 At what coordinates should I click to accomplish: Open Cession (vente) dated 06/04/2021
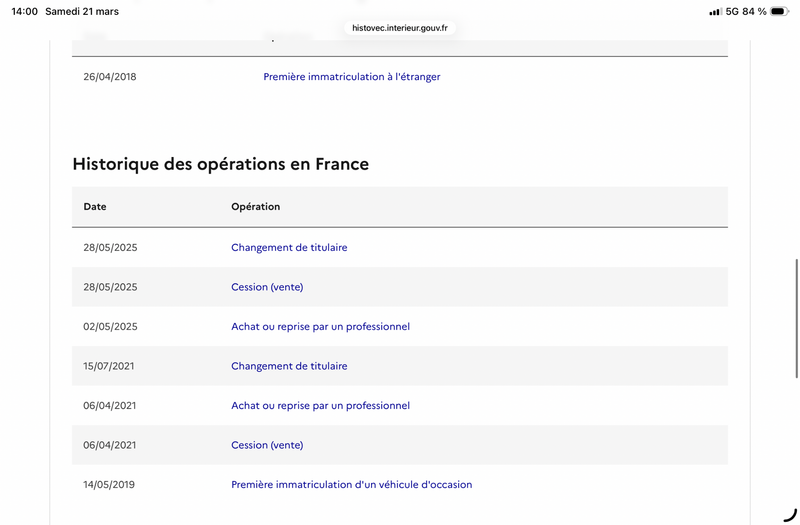267,445
